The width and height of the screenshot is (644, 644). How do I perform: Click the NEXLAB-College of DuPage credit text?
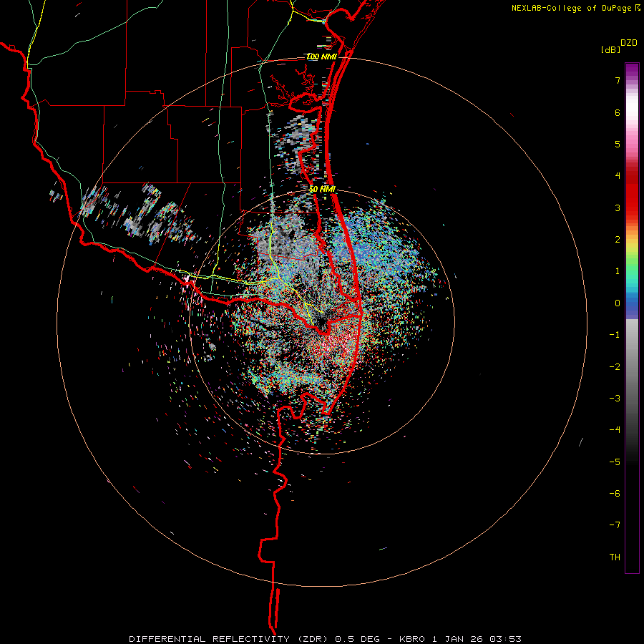572,8
